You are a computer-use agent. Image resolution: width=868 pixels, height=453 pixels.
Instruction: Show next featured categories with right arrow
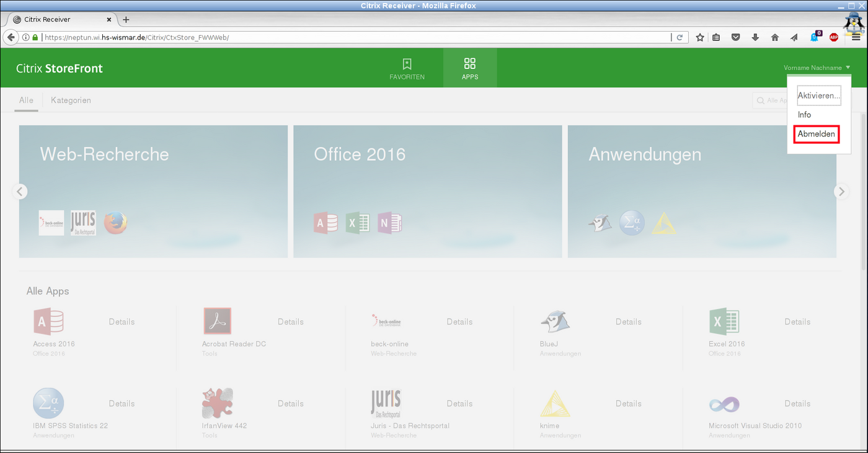(841, 192)
